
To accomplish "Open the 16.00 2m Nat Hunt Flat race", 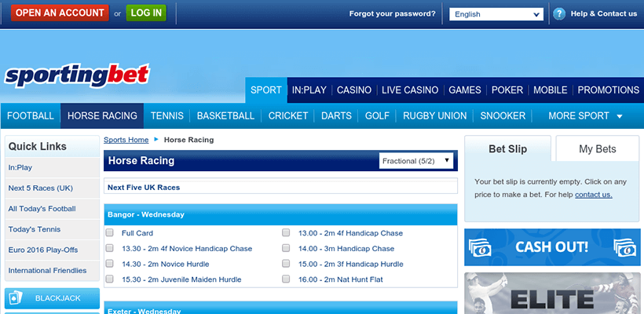I will tap(341, 279).
